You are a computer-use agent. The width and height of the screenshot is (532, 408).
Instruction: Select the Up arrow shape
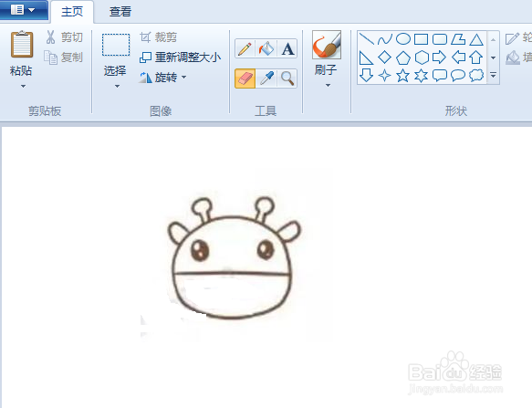[476, 58]
